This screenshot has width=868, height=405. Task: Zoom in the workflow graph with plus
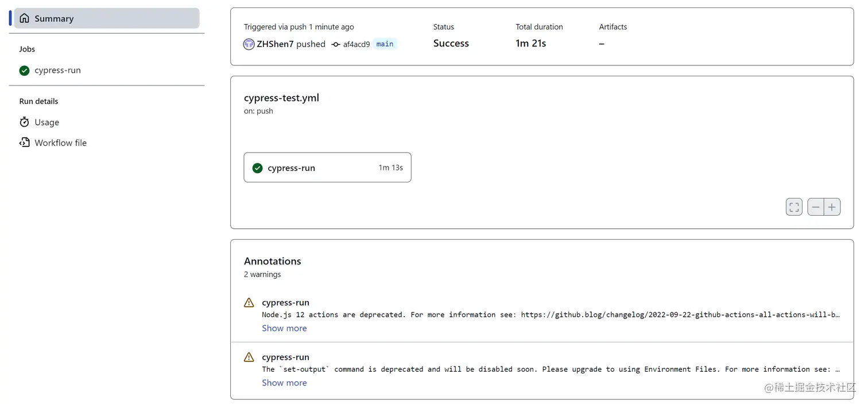pyautogui.click(x=832, y=207)
